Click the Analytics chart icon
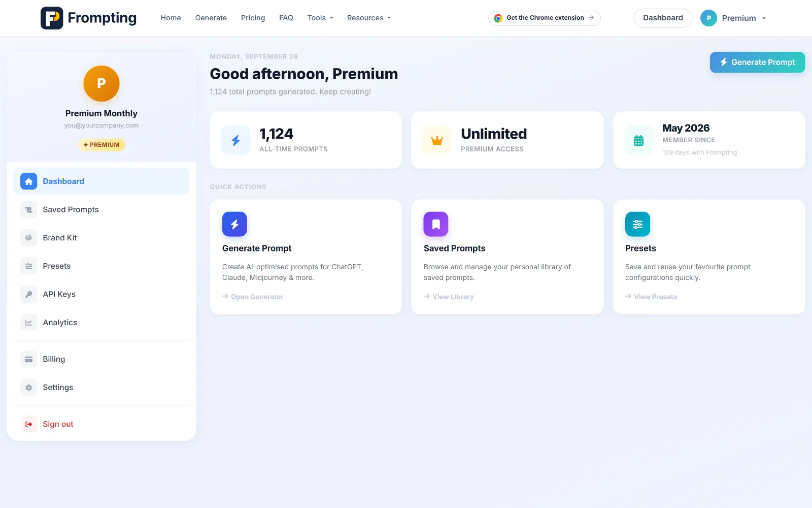Viewport: 812px width, 508px height. coord(29,323)
